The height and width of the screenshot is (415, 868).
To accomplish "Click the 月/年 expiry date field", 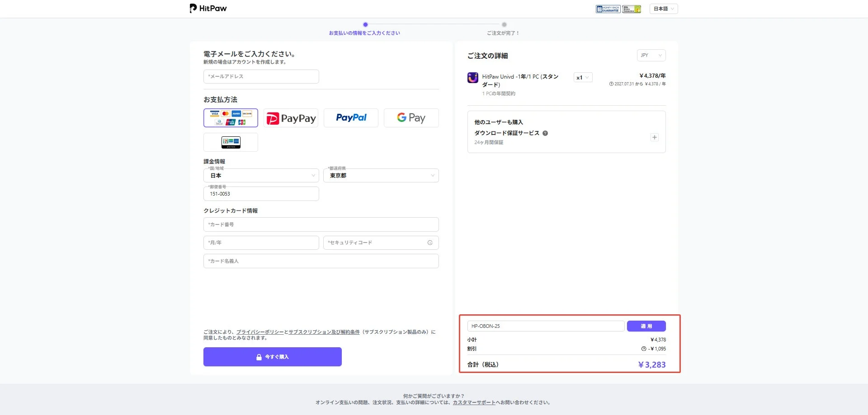I will point(261,242).
